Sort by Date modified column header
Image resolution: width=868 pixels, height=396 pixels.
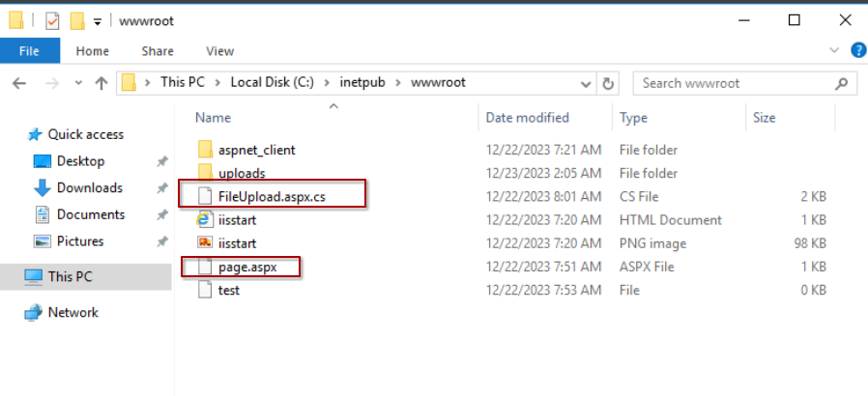527,118
